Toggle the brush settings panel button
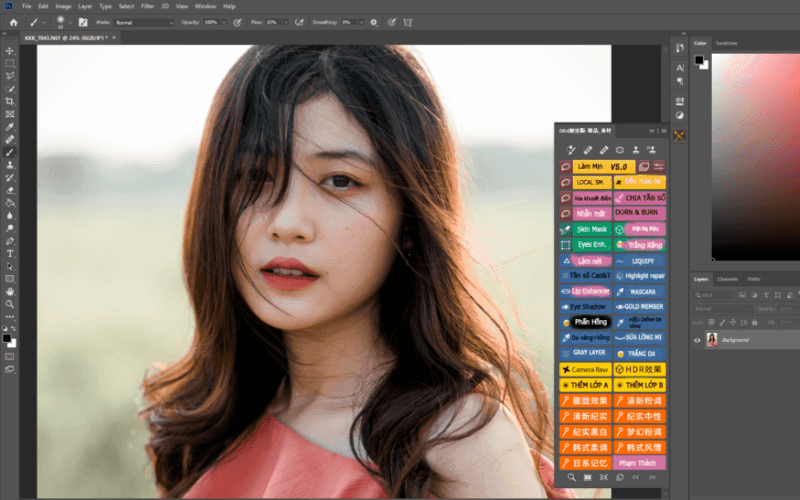Viewport: 800px width, 500px height. (83, 22)
